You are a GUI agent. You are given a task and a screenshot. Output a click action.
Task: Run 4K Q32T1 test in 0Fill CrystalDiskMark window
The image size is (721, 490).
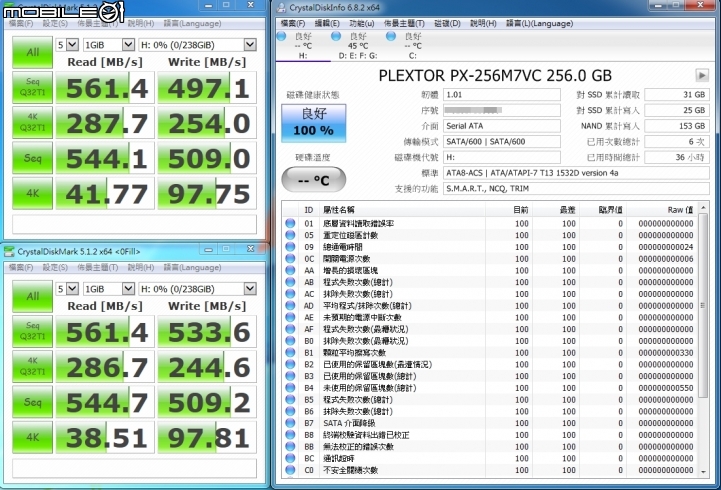pyautogui.click(x=32, y=366)
